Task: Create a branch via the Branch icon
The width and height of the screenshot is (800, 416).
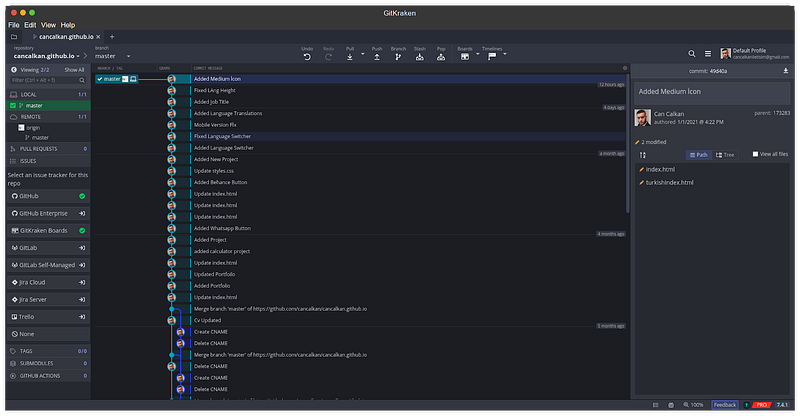Action: [398, 57]
